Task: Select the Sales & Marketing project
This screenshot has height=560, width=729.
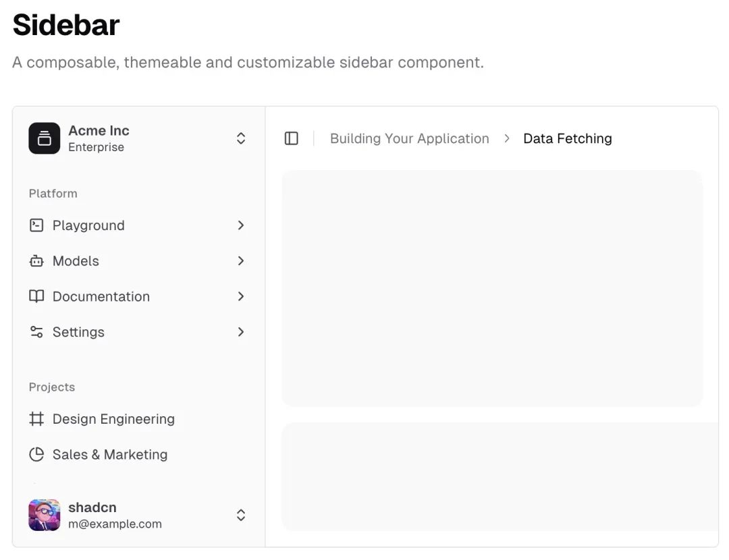Action: [110, 455]
